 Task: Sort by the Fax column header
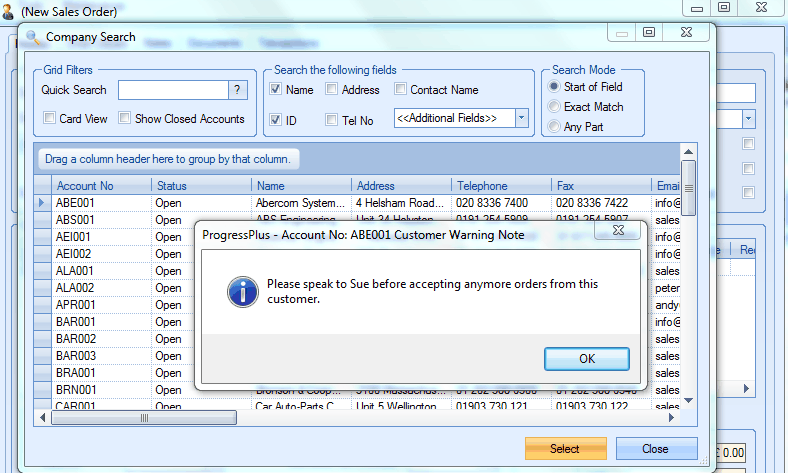click(x=601, y=185)
